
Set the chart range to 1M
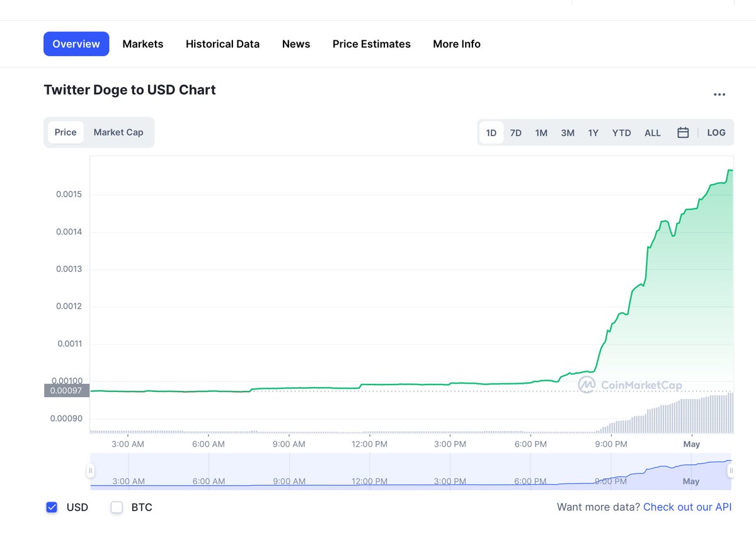click(x=541, y=132)
